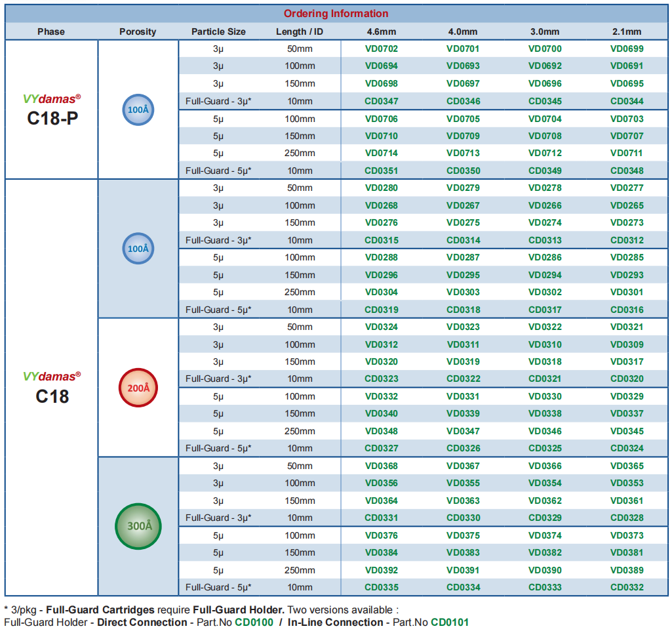Select part number CD0320
The width and height of the screenshot is (672, 637).
(627, 379)
